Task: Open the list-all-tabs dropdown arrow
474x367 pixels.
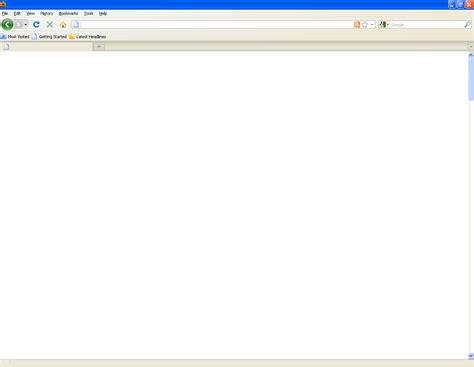Action: pos(471,47)
